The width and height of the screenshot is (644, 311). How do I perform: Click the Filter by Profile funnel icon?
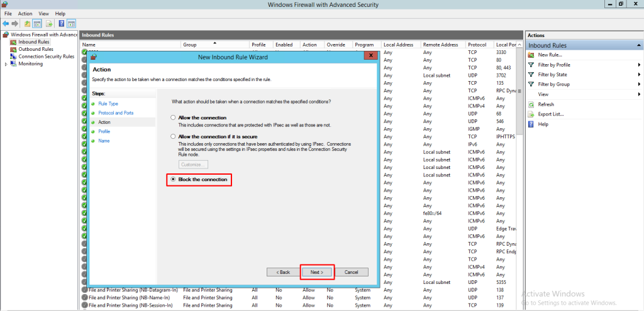coord(531,65)
